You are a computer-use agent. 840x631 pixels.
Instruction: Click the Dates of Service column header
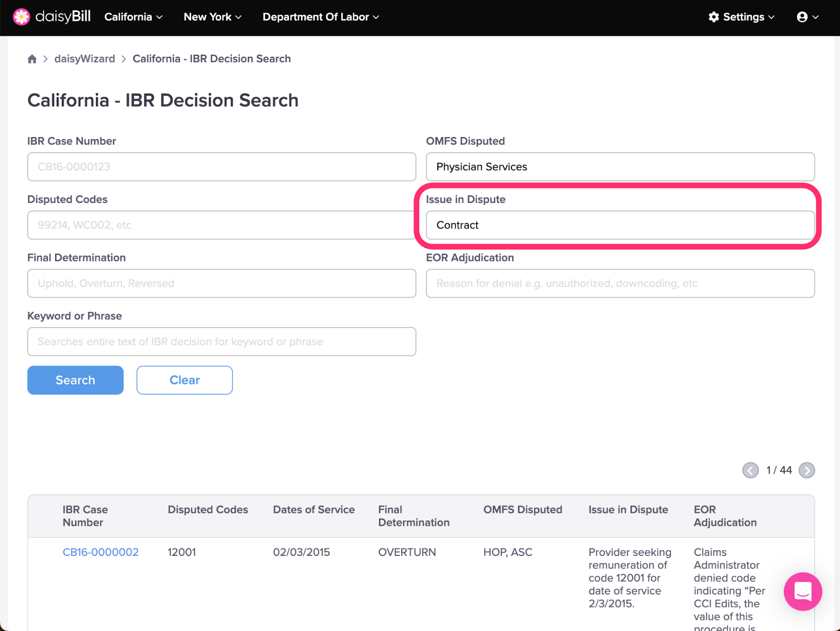[x=314, y=510]
